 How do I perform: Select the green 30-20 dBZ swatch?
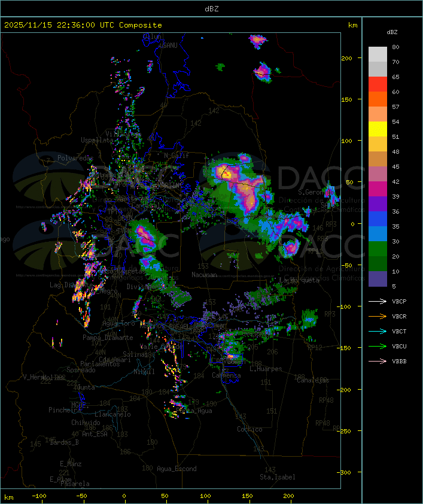pos(378,249)
